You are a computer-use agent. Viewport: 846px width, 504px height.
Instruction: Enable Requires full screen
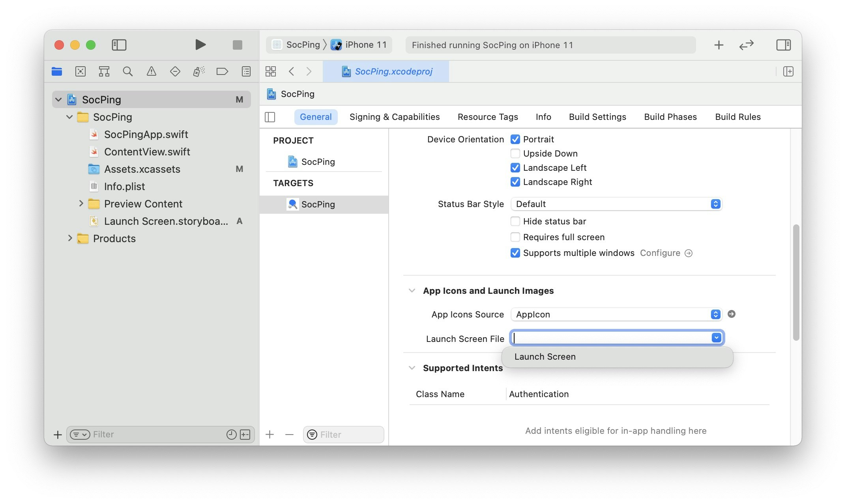pos(515,237)
